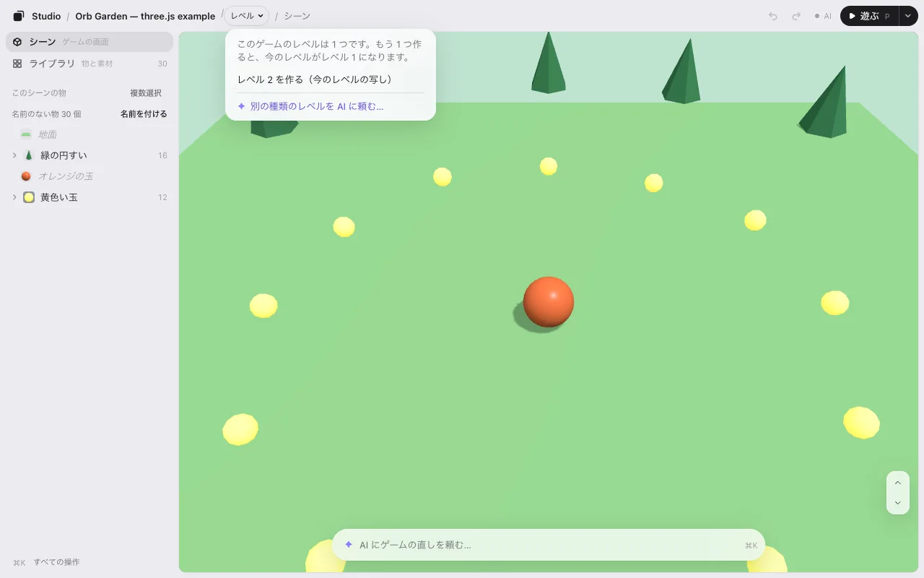Select the シーン tab in the sidebar

(x=90, y=42)
